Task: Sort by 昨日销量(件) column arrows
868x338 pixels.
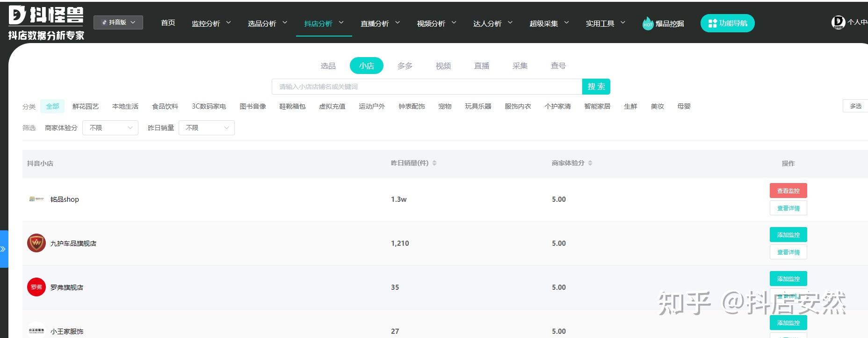Action: [434, 163]
